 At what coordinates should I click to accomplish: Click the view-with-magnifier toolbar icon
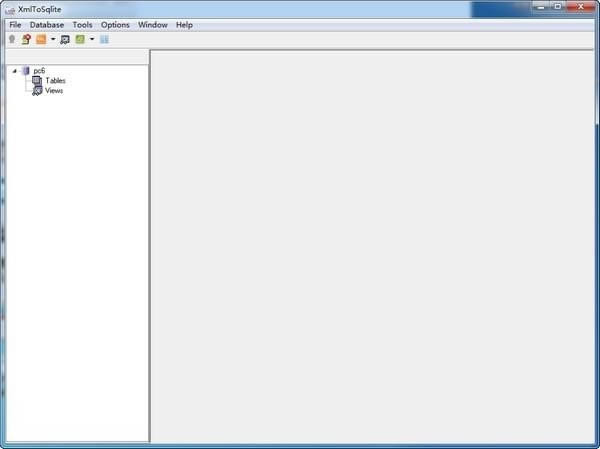click(x=65, y=39)
